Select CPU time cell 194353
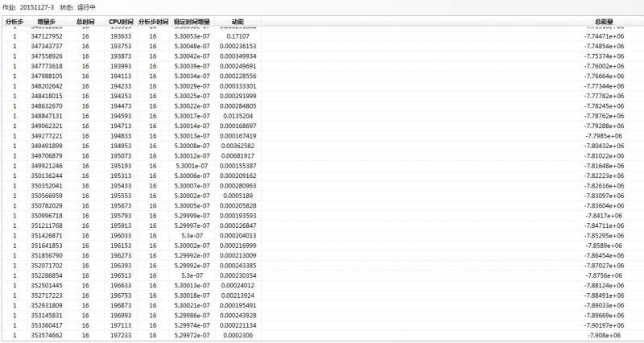Screen dimensions: 644x343 pos(121,96)
